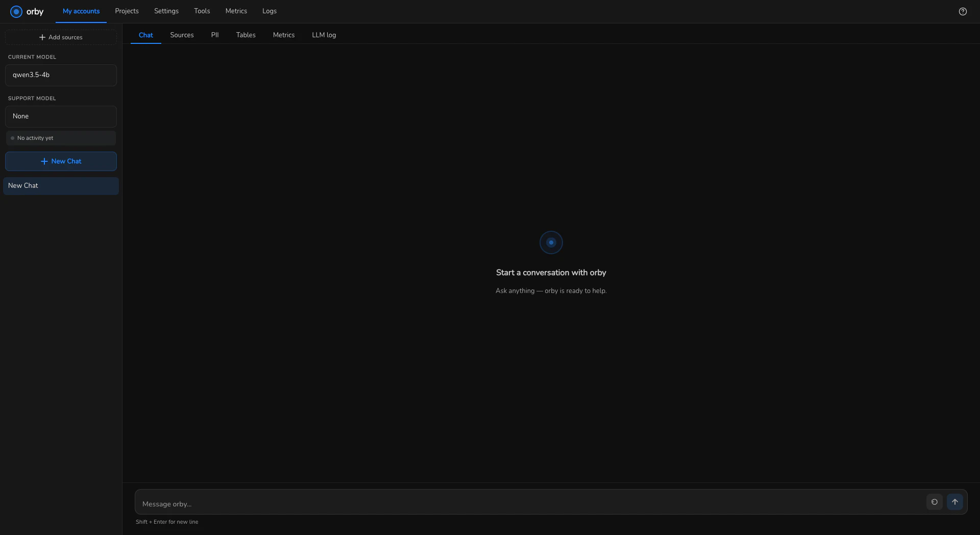Click the orby logo icon
Viewport: 980px width, 535px height.
(x=16, y=11)
